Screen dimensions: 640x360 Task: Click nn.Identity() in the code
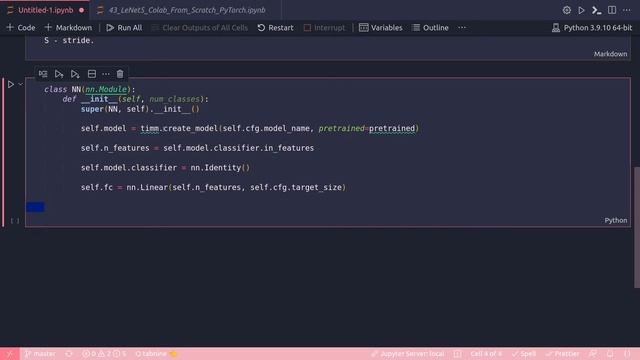pos(220,168)
